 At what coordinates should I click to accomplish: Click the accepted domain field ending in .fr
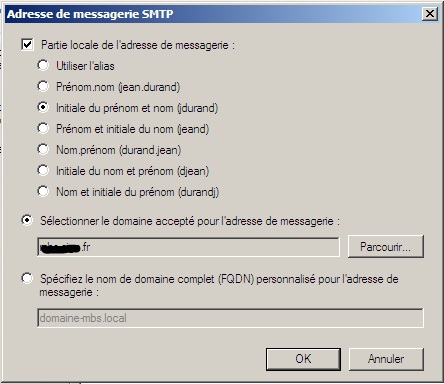(188, 247)
